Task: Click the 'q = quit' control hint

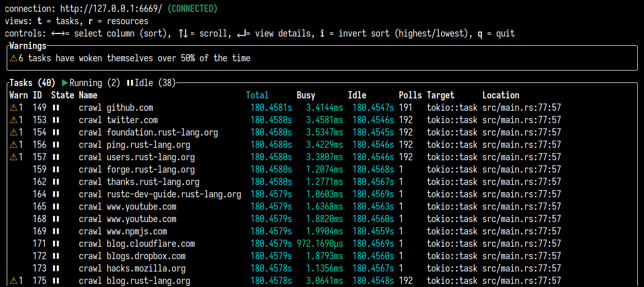Action: pos(496,33)
